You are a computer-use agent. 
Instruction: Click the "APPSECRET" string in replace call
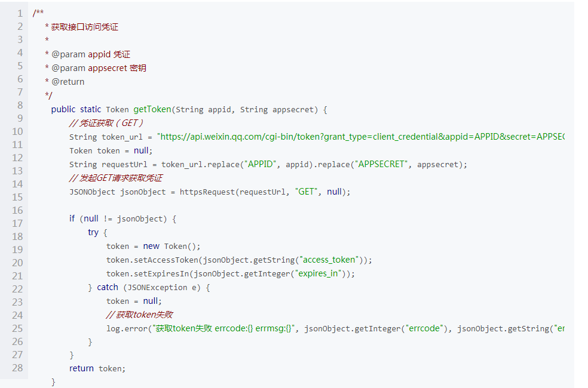point(381,164)
